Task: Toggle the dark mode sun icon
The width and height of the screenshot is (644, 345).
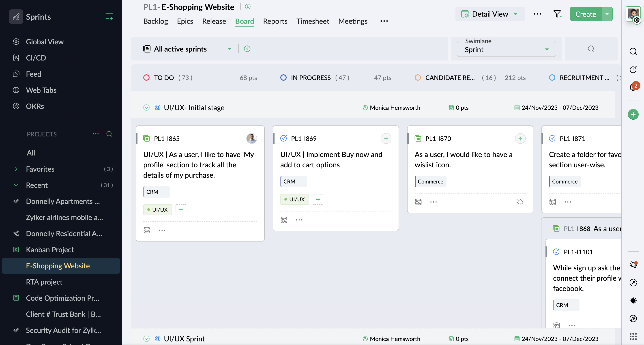Action: 633,300
